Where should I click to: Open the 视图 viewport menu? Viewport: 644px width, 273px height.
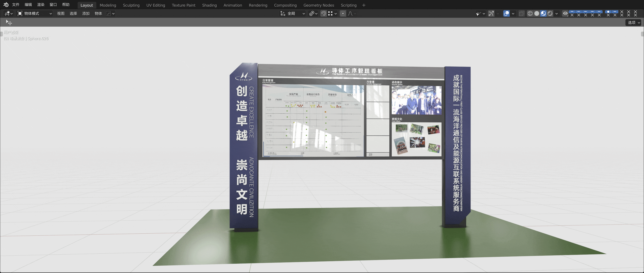point(61,13)
